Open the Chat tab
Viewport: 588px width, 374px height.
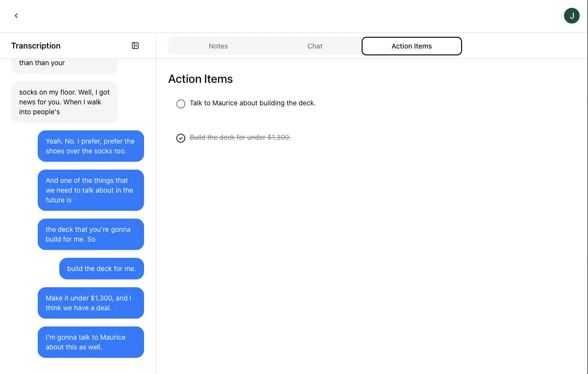coord(315,46)
